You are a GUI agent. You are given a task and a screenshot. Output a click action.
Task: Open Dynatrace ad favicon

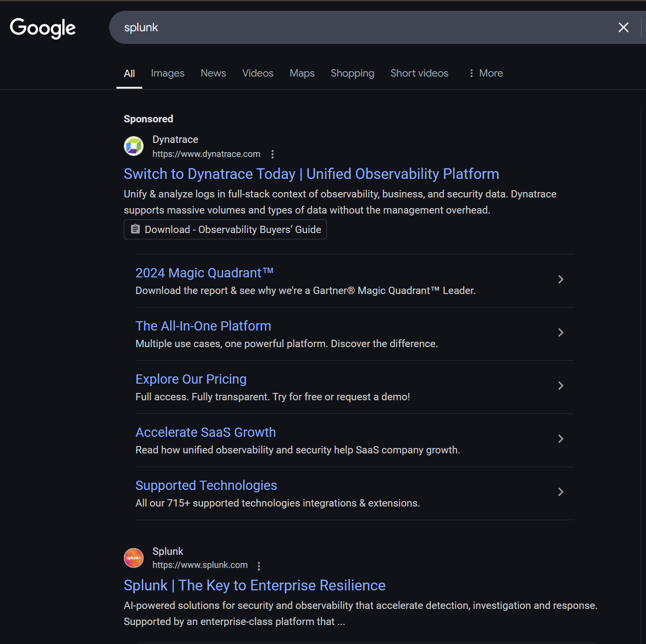tap(133, 146)
